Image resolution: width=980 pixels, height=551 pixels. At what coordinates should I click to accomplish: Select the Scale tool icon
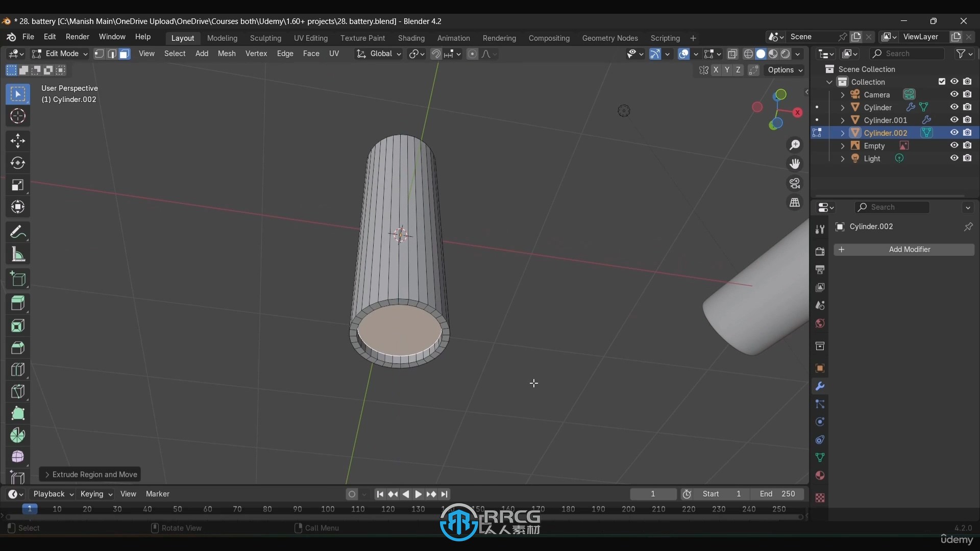coord(17,185)
